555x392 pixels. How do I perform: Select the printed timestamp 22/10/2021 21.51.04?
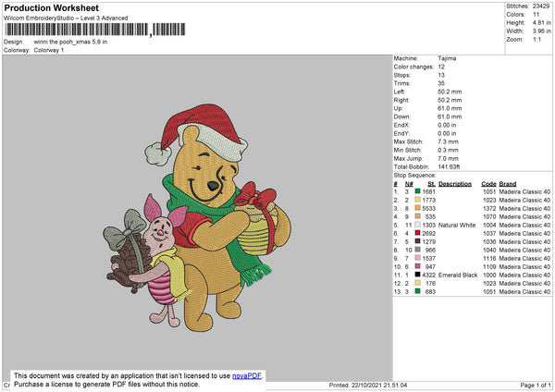click(379, 385)
